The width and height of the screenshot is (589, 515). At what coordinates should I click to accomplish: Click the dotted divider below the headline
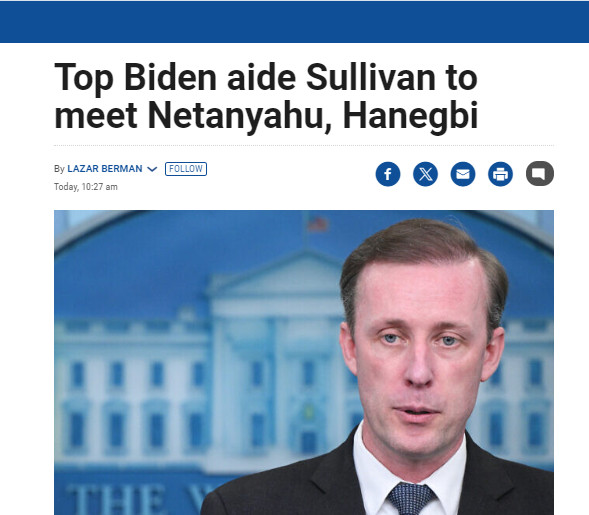point(304,145)
